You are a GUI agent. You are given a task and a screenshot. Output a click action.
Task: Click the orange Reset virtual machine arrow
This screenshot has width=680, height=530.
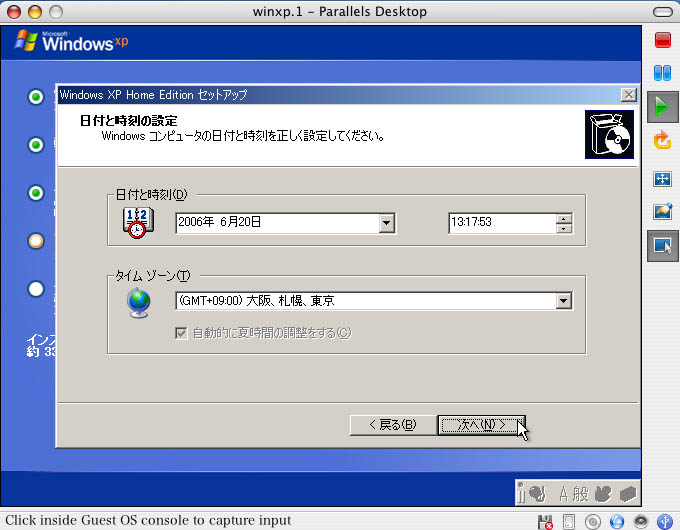(661, 140)
